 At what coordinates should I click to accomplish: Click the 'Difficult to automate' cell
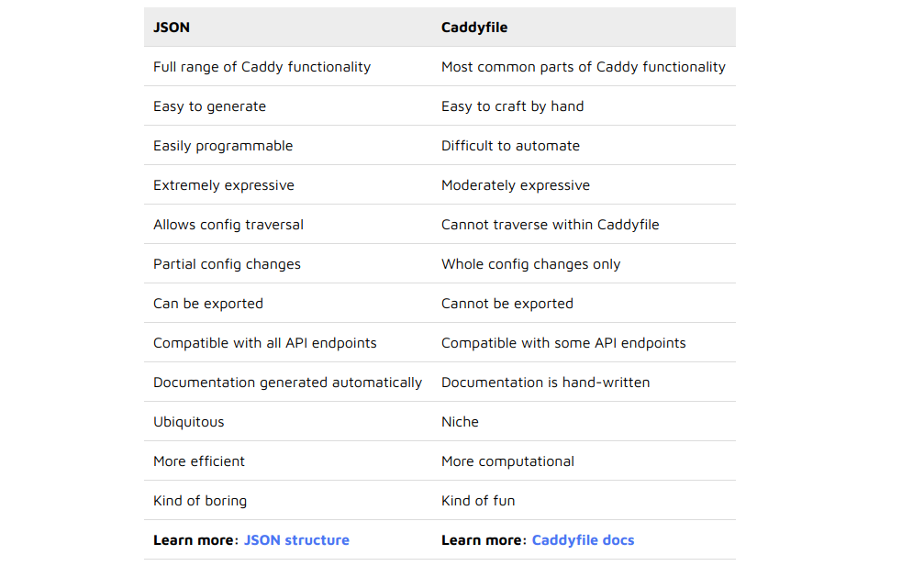click(x=510, y=146)
